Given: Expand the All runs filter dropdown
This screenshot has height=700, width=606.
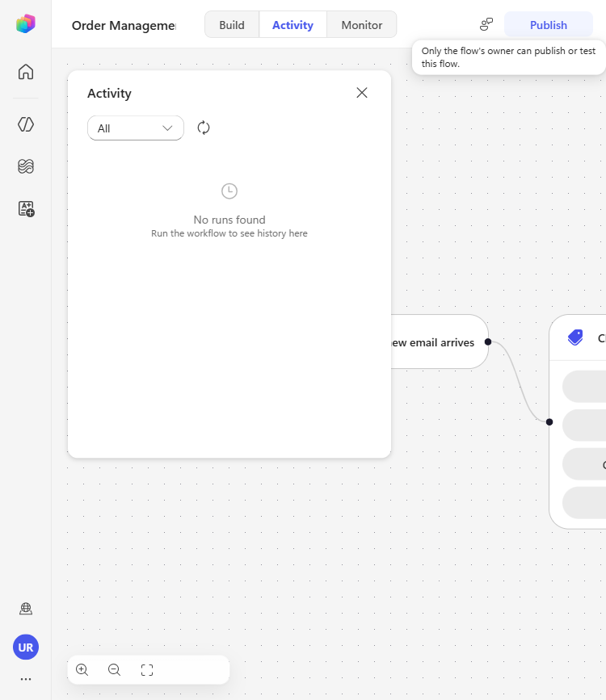Looking at the screenshot, I should [136, 128].
